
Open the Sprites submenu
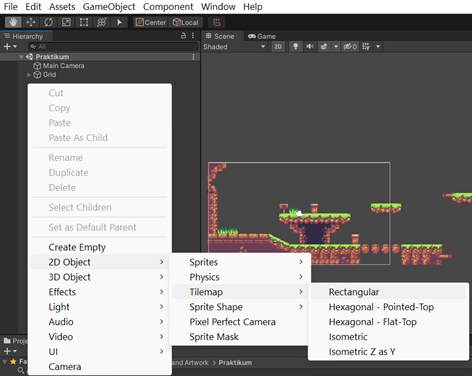point(240,262)
